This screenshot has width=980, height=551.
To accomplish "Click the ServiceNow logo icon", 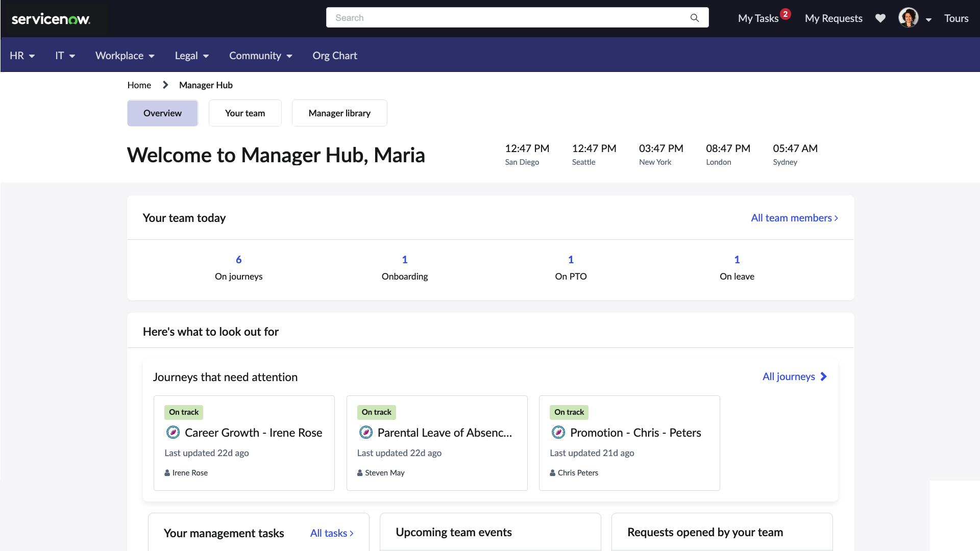I will point(51,18).
